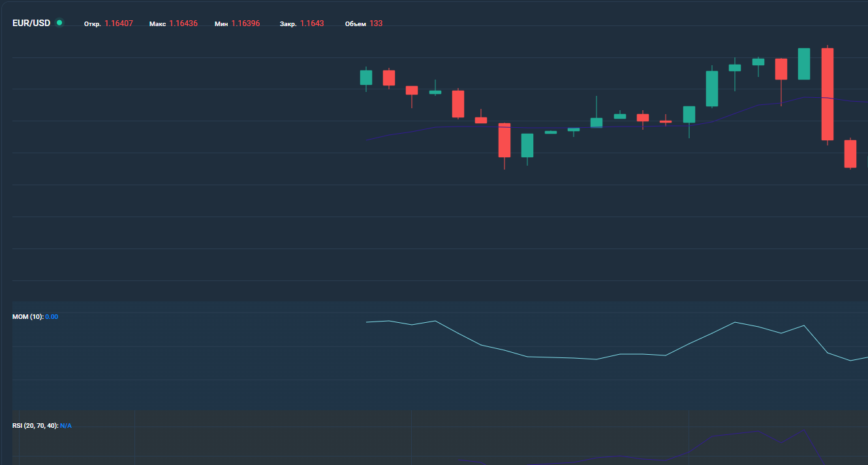Viewport: 868px width, 465px height.
Task: Click the Мин low price value 1.16396
Action: (245, 23)
